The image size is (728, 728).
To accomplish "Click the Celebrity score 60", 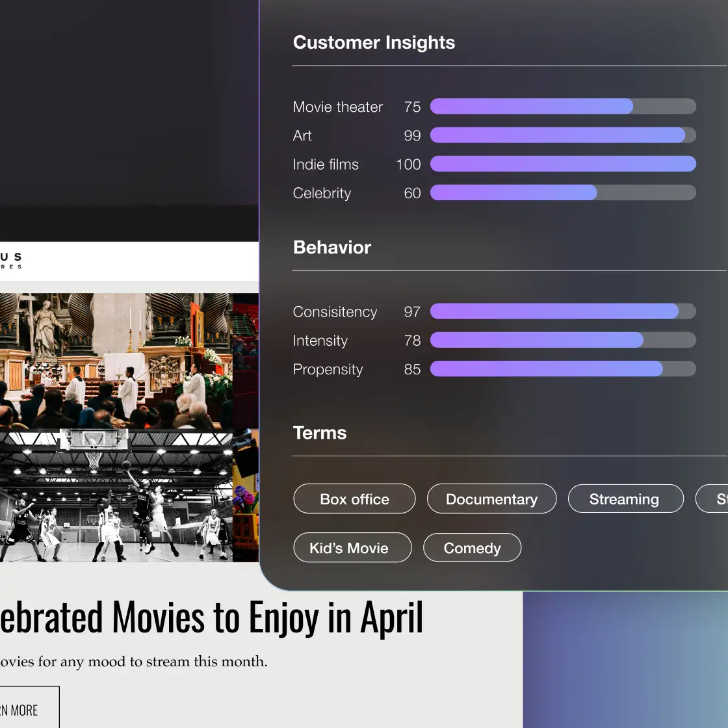I will [x=412, y=193].
